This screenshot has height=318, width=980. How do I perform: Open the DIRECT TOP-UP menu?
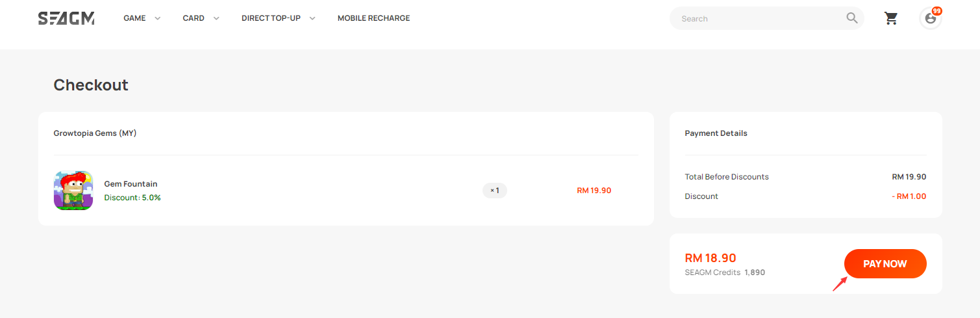tap(271, 18)
